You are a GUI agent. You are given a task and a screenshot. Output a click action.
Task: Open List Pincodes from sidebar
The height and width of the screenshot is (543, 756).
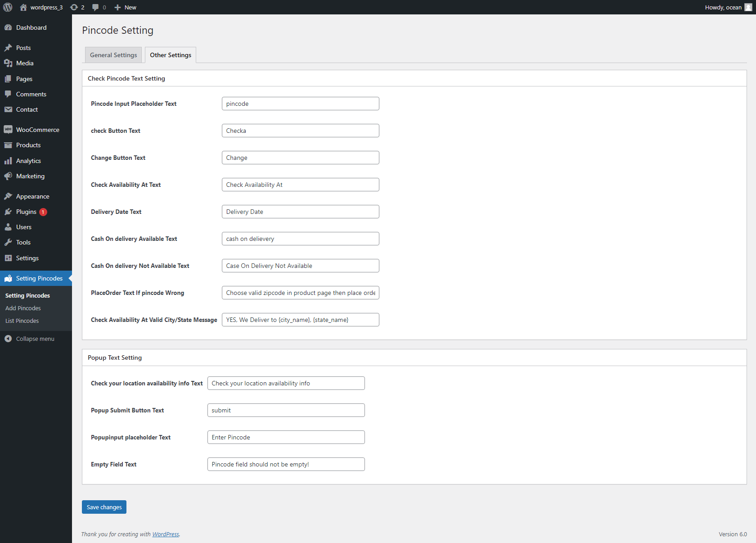(x=22, y=321)
